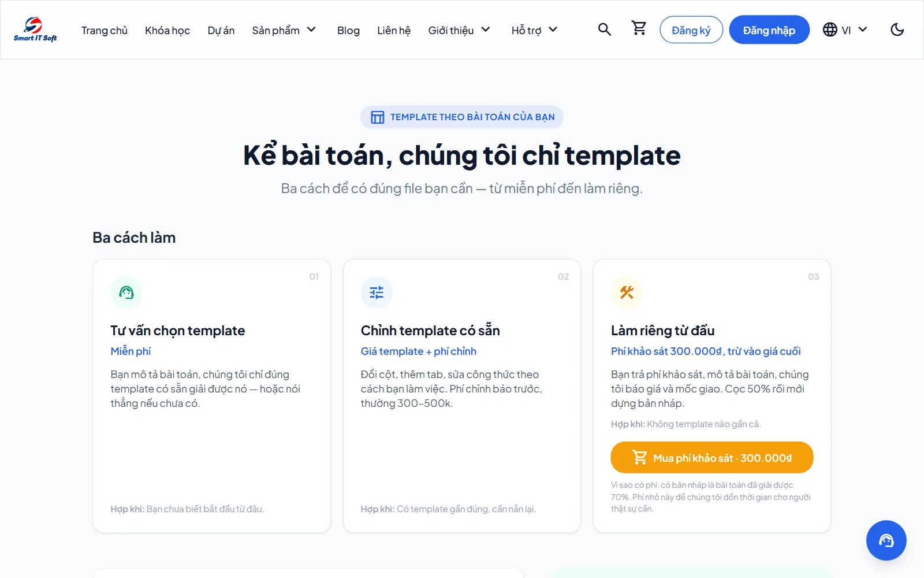924x578 pixels.
Task: Click the template grid icon in badge
Action: [377, 117]
